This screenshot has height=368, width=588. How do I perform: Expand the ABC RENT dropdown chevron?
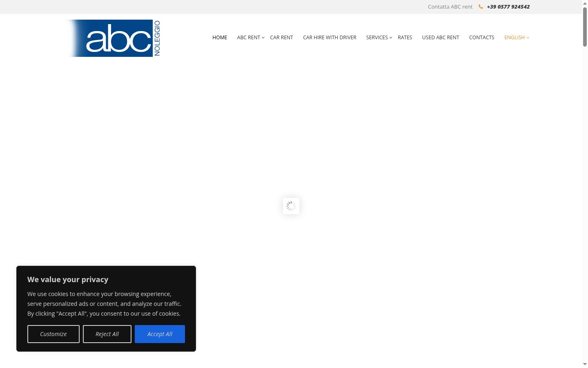263,38
